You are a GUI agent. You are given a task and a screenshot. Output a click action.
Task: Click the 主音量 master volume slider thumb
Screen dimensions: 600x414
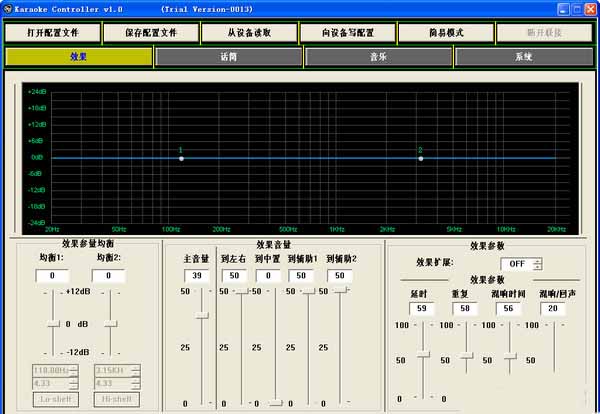tap(202, 315)
